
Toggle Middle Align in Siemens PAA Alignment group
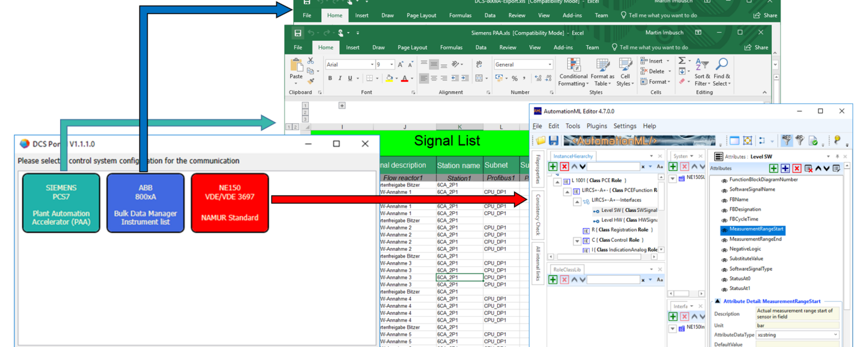coord(435,64)
